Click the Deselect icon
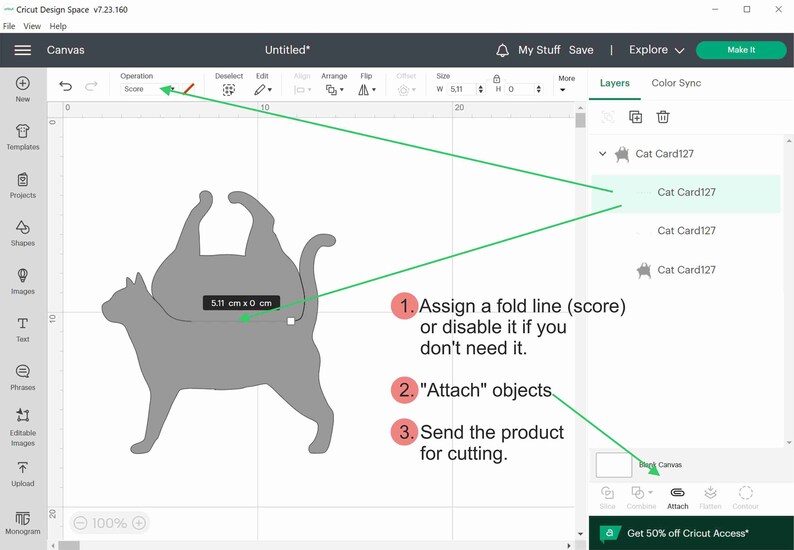The width and height of the screenshot is (794, 550). [x=229, y=90]
